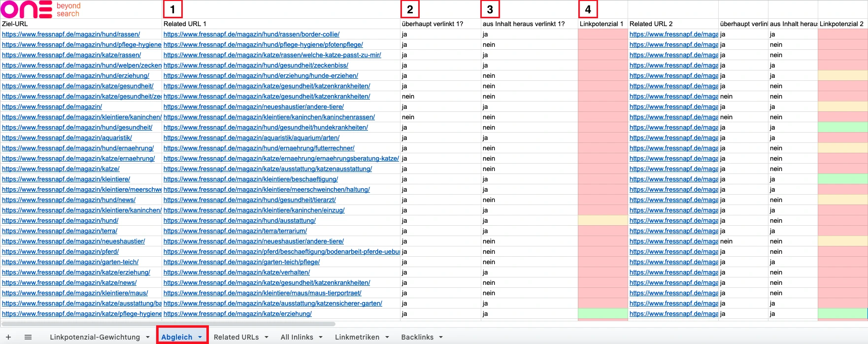Select yellow Linkpotenzial 1 cell in hund/ausstattung row
Viewport: 868px width, 344px height.
(x=603, y=221)
